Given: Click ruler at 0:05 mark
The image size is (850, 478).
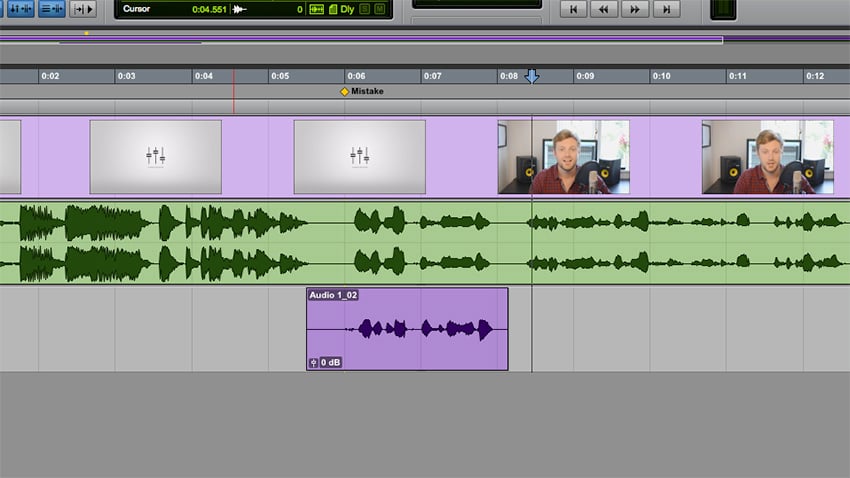Looking at the screenshot, I should coord(280,76).
